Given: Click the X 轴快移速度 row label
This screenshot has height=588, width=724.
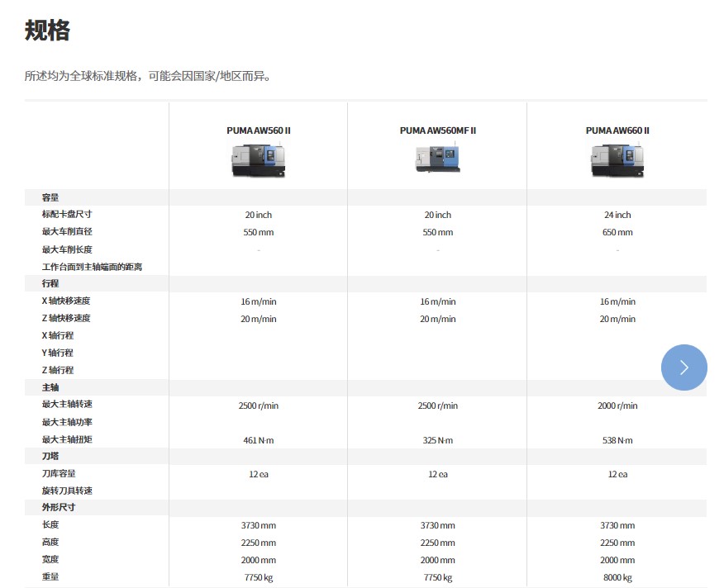Looking at the screenshot, I should (x=66, y=301).
